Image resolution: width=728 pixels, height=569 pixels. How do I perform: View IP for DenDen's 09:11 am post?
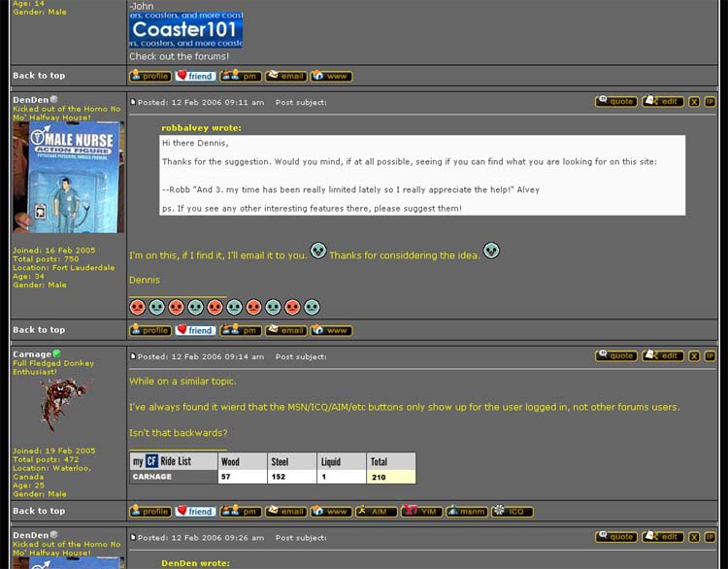[x=710, y=101]
